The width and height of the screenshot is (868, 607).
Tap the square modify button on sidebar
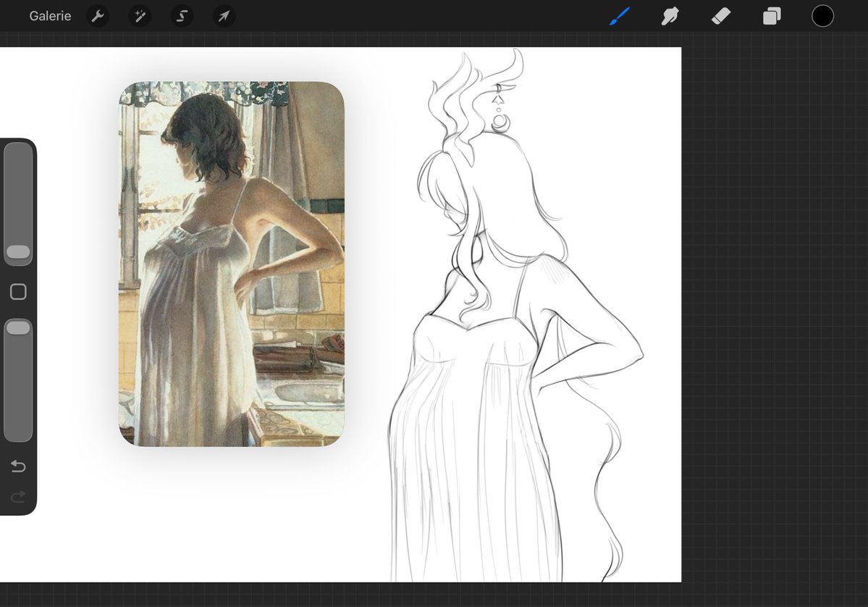pyautogui.click(x=18, y=292)
